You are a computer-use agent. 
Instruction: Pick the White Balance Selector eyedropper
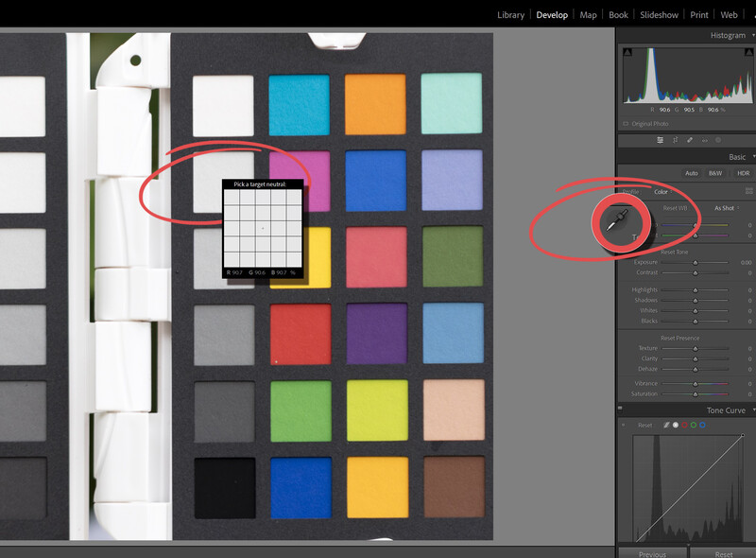click(618, 219)
